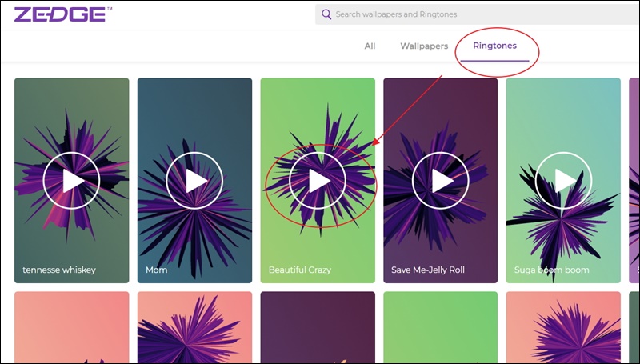Image resolution: width=640 pixels, height=364 pixels.
Task: Open the Beautiful Crazy title text
Action: tap(299, 270)
